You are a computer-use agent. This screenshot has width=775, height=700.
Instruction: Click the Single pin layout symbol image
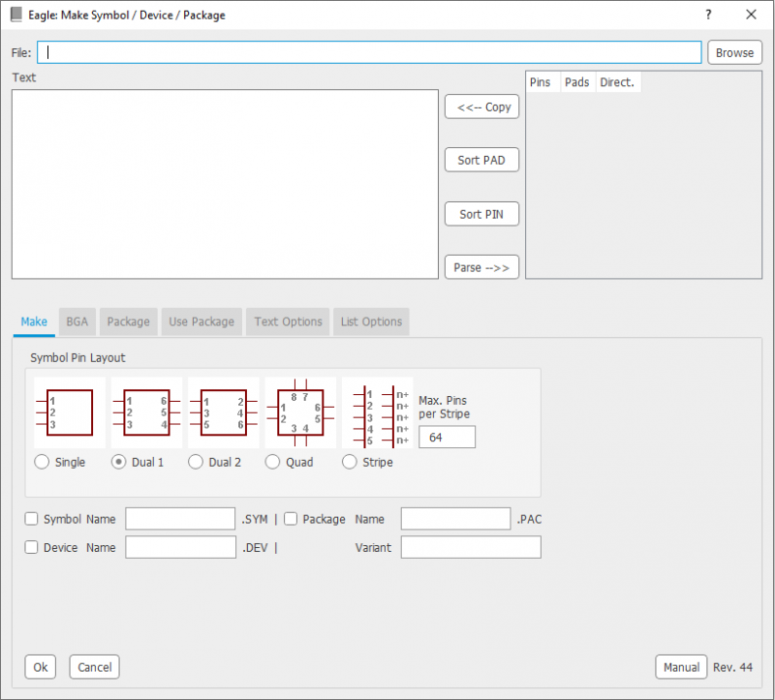click(x=70, y=413)
